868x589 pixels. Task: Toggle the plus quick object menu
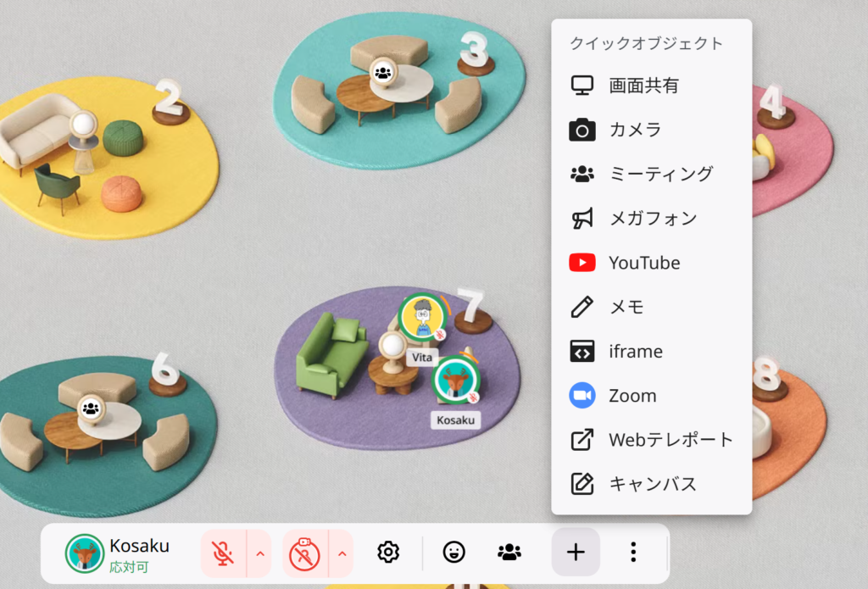click(x=576, y=553)
